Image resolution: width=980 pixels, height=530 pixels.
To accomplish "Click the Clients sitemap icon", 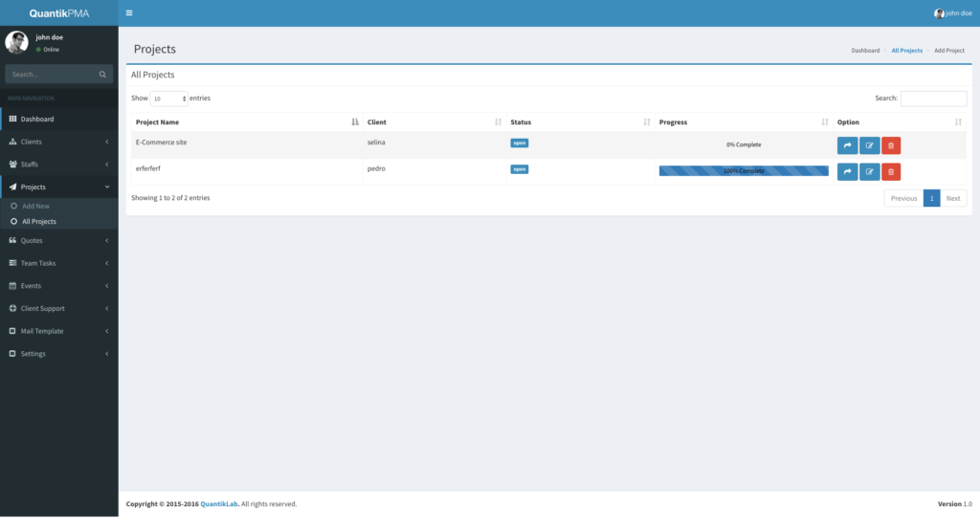I will coord(12,142).
